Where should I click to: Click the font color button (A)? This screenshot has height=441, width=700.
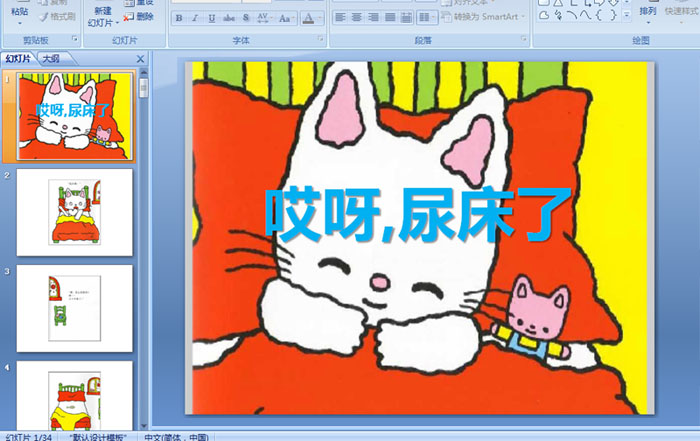coord(308,18)
